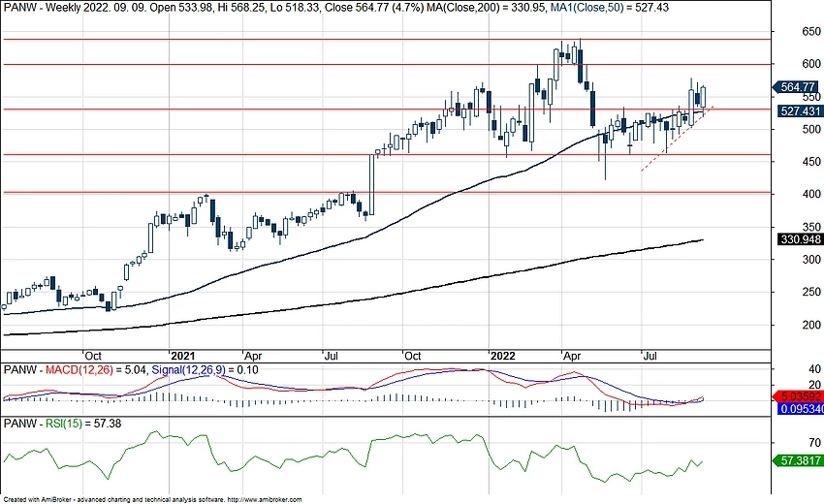The width and height of the screenshot is (824, 504).
Task: Click the 40 MACD axis label
Action: click(814, 369)
